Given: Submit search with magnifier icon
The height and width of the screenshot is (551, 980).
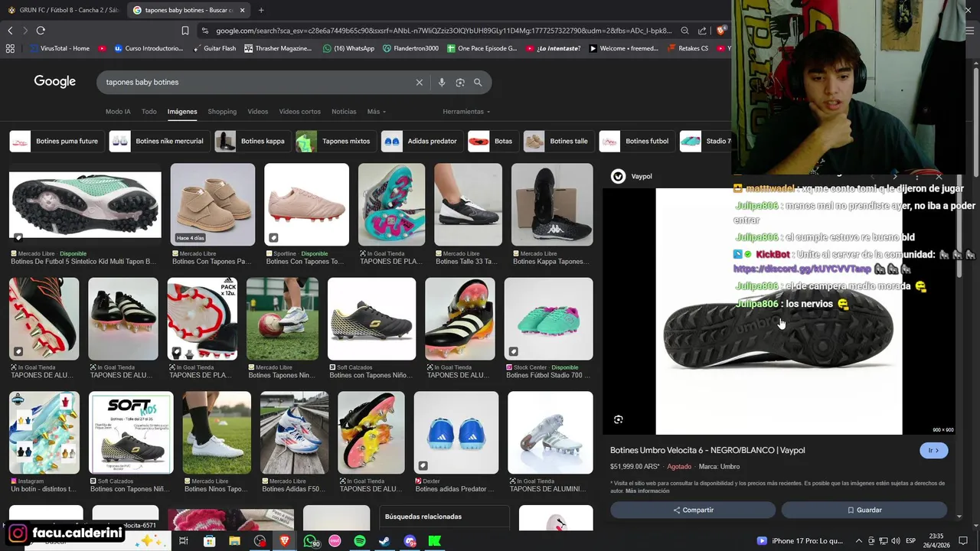Looking at the screenshot, I should pyautogui.click(x=478, y=82).
